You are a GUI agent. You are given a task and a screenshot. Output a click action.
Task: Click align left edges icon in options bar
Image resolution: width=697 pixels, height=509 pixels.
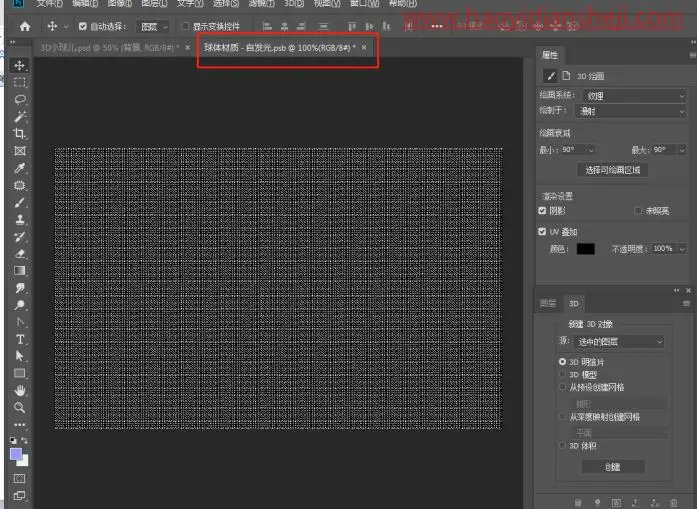click(267, 26)
